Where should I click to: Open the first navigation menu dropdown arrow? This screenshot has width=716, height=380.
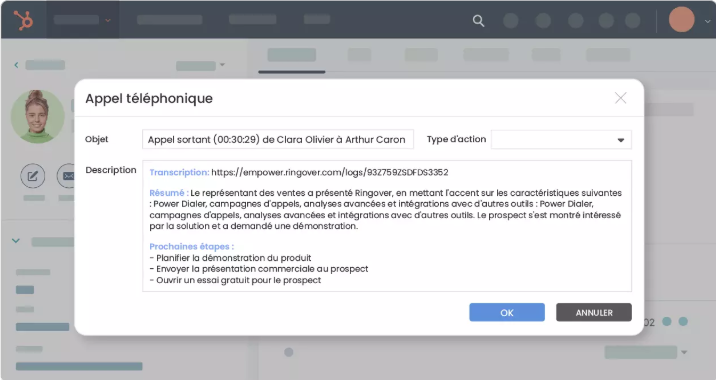click(x=108, y=21)
